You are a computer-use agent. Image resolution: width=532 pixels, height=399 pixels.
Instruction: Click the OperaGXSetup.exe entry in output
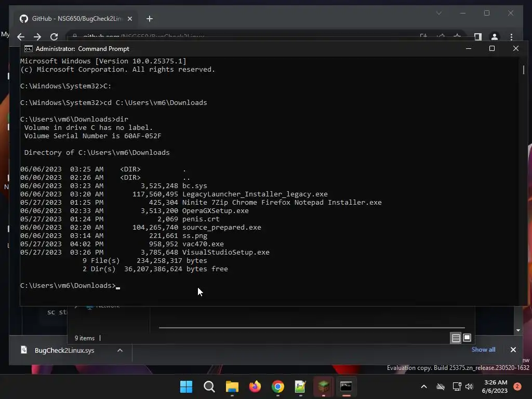pyautogui.click(x=216, y=211)
